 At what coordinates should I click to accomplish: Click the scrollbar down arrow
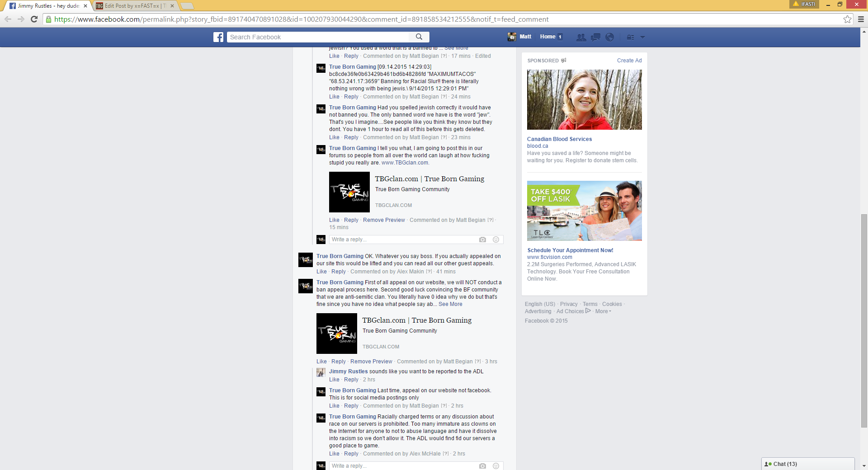pyautogui.click(x=864, y=466)
